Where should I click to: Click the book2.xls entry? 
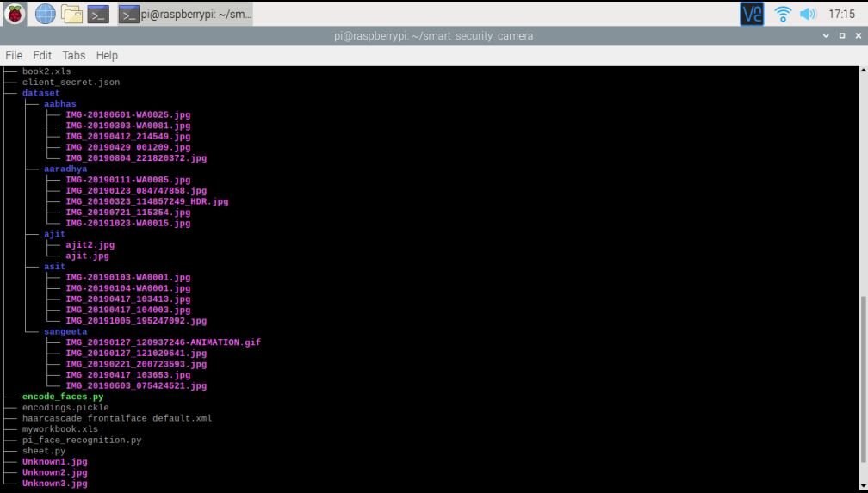click(x=46, y=71)
